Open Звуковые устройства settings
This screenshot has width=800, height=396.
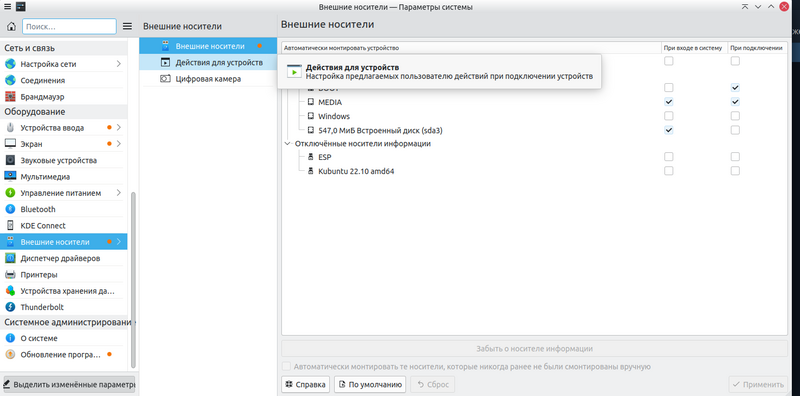64,160
